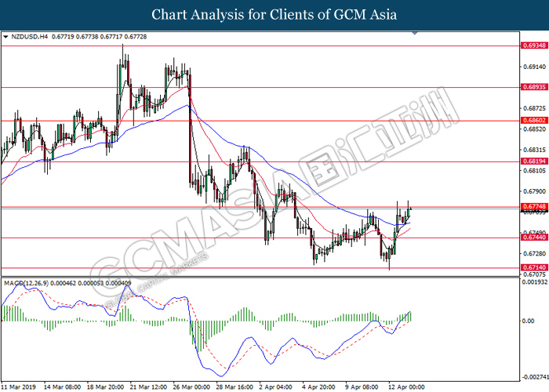
Task: Click the 0.68520 price scale value
Action: (535, 129)
